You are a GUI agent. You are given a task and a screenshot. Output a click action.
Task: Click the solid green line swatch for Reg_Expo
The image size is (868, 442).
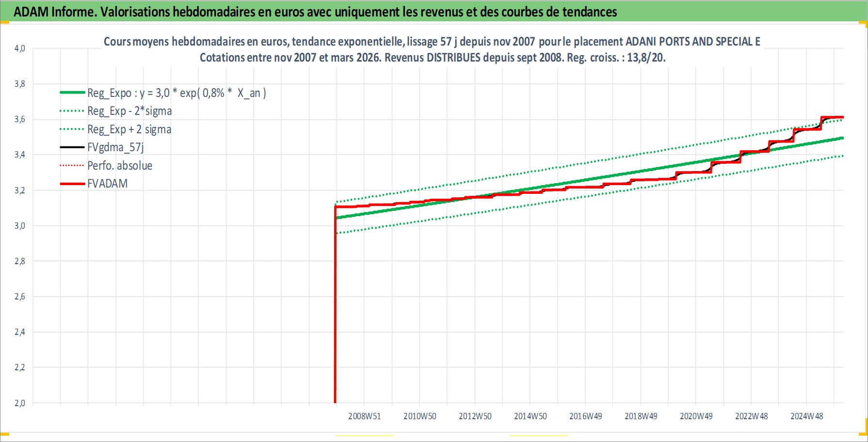[72, 93]
